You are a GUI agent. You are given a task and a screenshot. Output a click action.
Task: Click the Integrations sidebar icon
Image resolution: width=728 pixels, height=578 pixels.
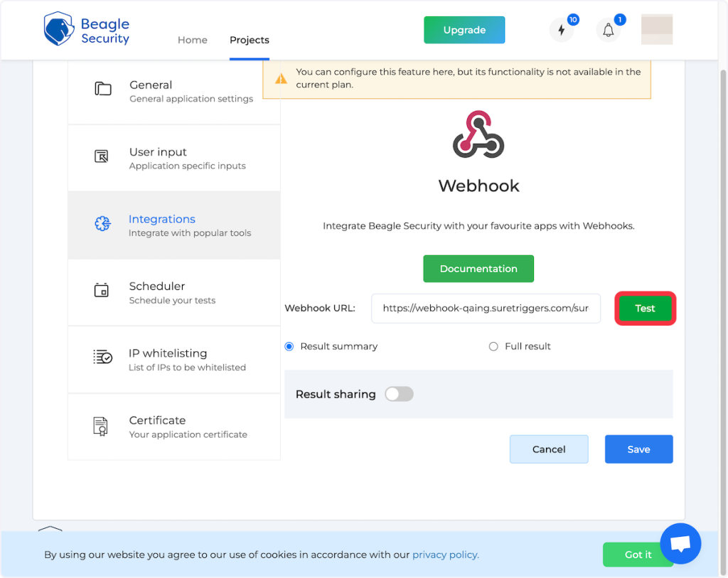tap(102, 224)
